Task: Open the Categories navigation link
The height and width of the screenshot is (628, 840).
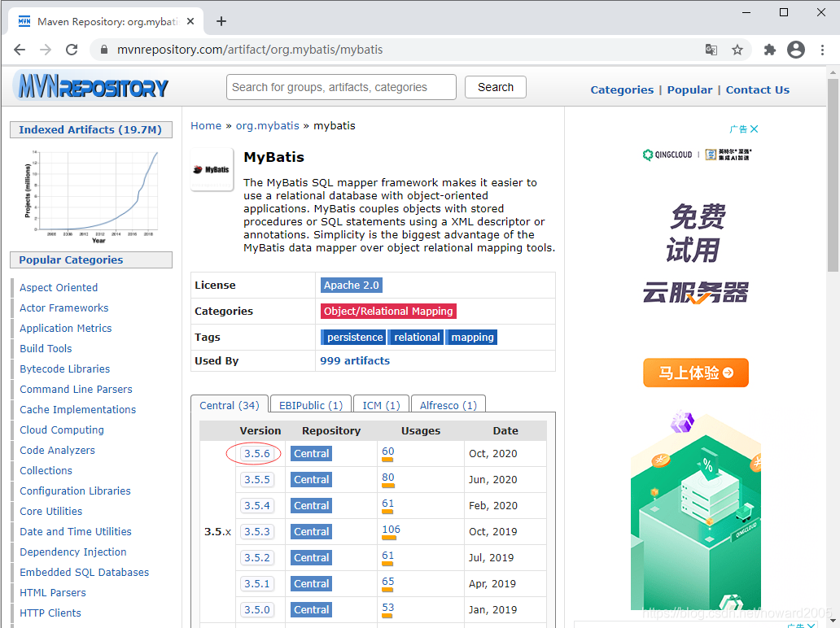Action: click(x=622, y=90)
